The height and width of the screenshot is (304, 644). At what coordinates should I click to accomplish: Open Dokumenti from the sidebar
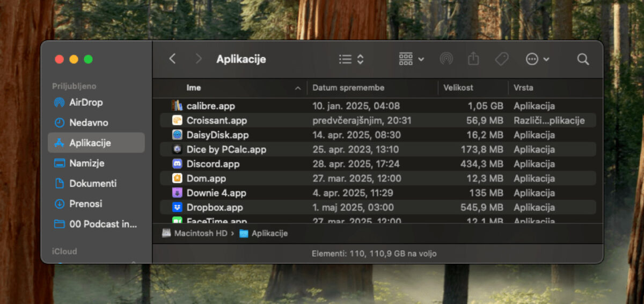coord(92,183)
